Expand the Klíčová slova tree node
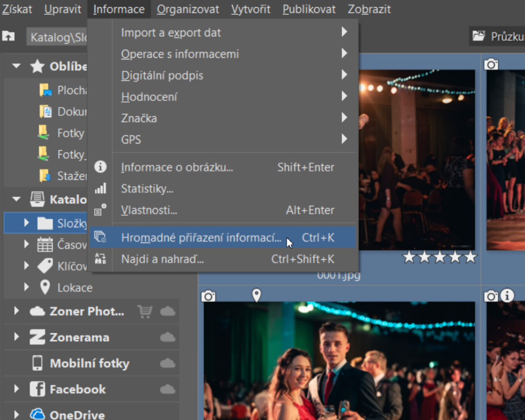 27,265
